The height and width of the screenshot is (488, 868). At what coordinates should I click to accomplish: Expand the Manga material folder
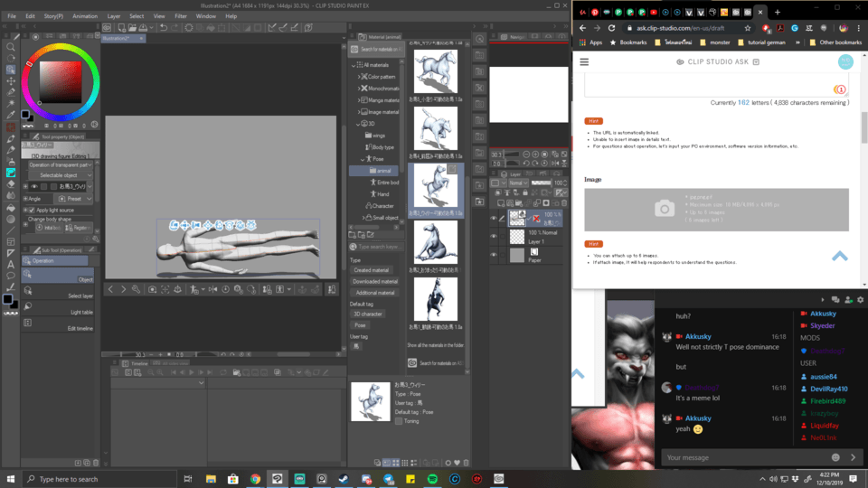point(359,100)
